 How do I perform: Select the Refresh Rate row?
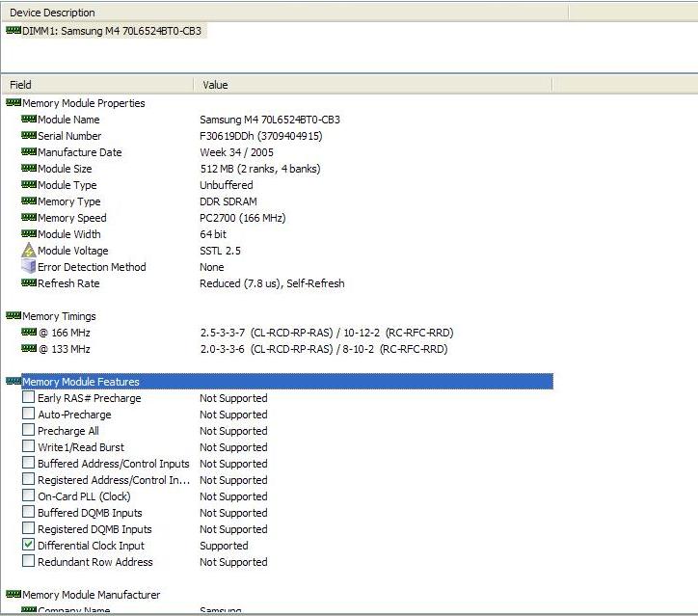click(68, 283)
